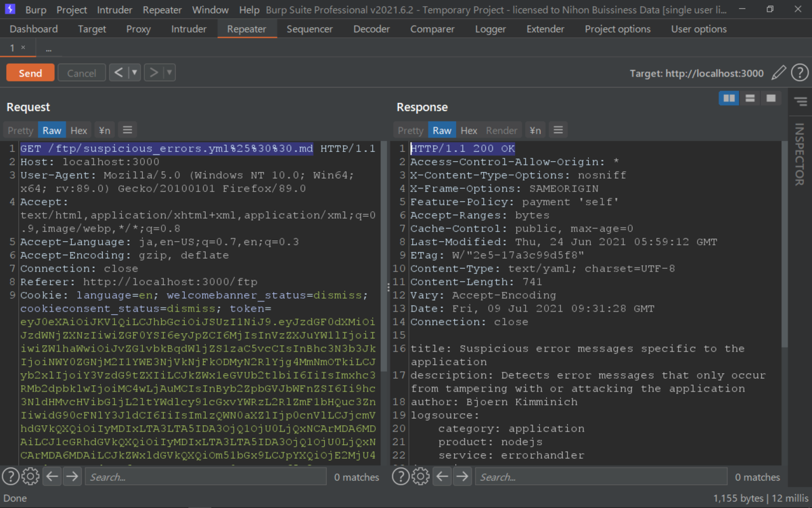
Task: Open the Intruder menu
Action: (115, 9)
